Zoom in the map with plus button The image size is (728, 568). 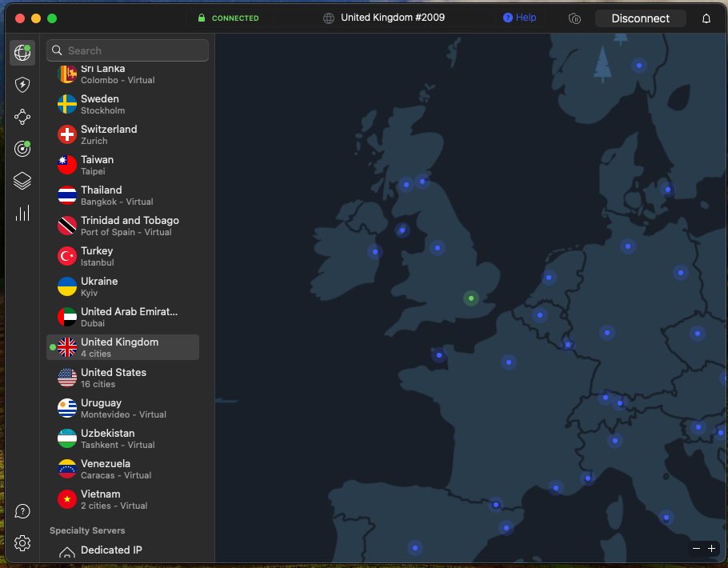(711, 549)
